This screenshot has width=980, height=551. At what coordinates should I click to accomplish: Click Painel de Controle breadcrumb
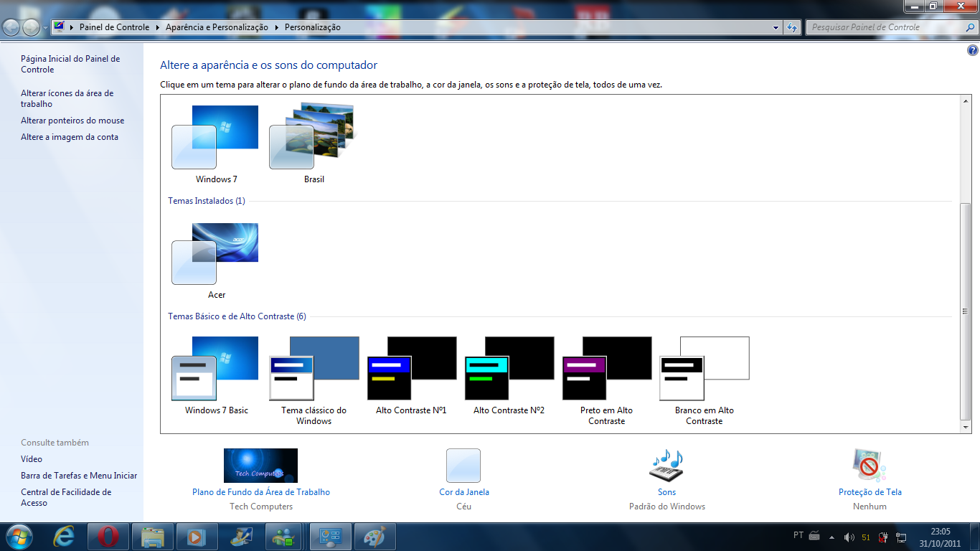115,27
